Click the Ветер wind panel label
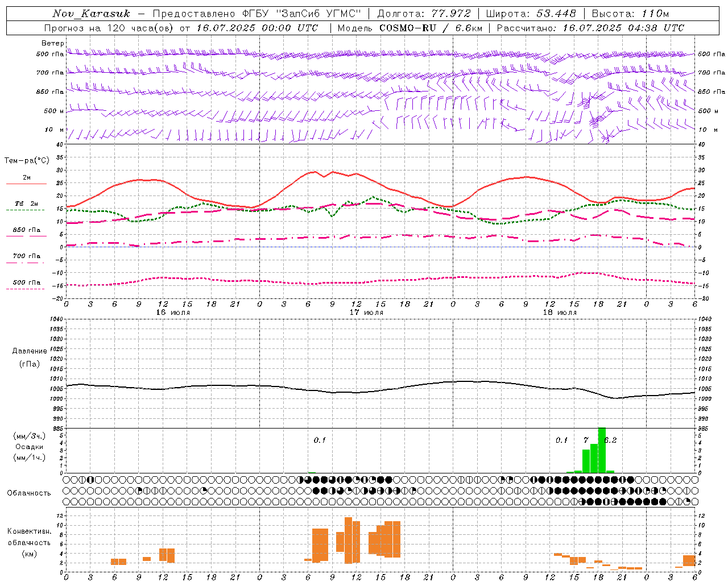The height and width of the screenshot is (582, 728). pyautogui.click(x=53, y=43)
